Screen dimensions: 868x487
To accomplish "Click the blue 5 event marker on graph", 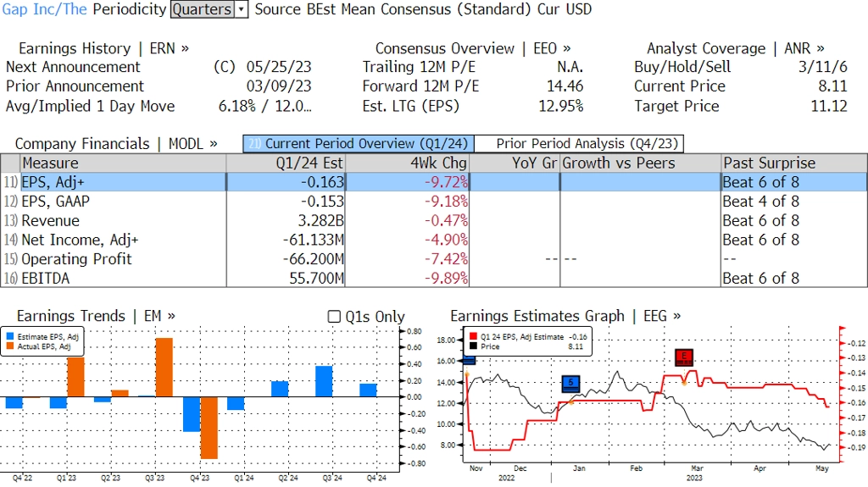I will pos(570,383).
